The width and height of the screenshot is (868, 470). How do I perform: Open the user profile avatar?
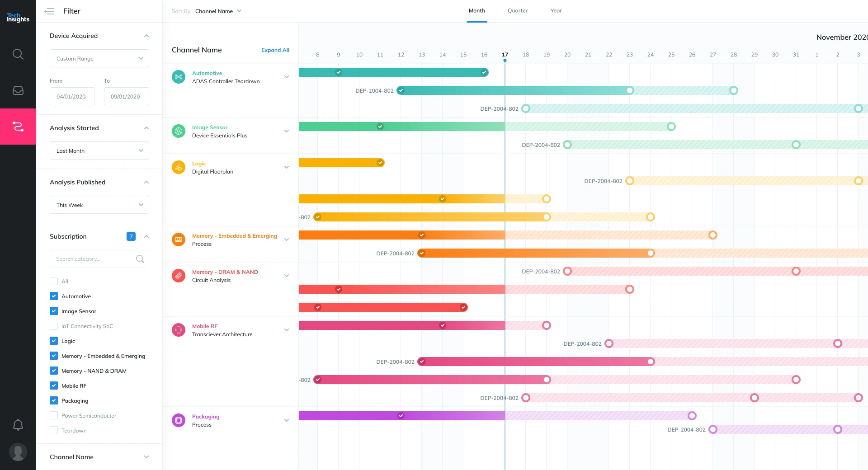pyautogui.click(x=18, y=452)
